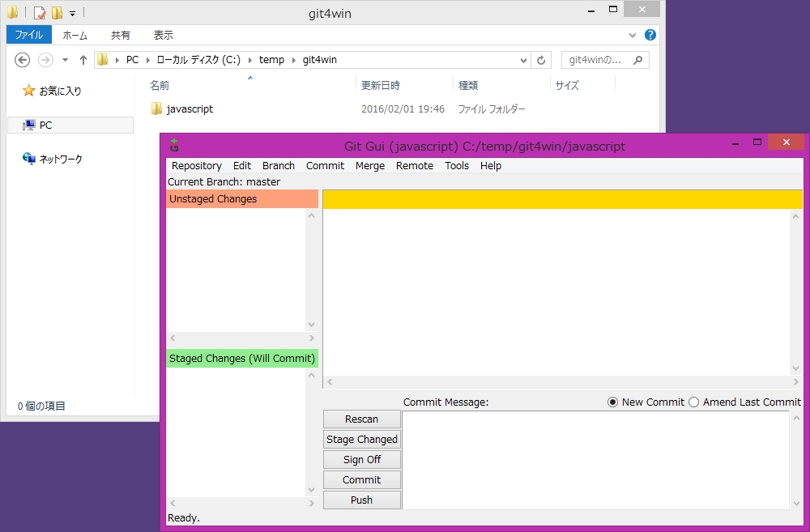Expand the PC breadcrumb arrow
The height and width of the screenshot is (532, 810).
point(147,60)
